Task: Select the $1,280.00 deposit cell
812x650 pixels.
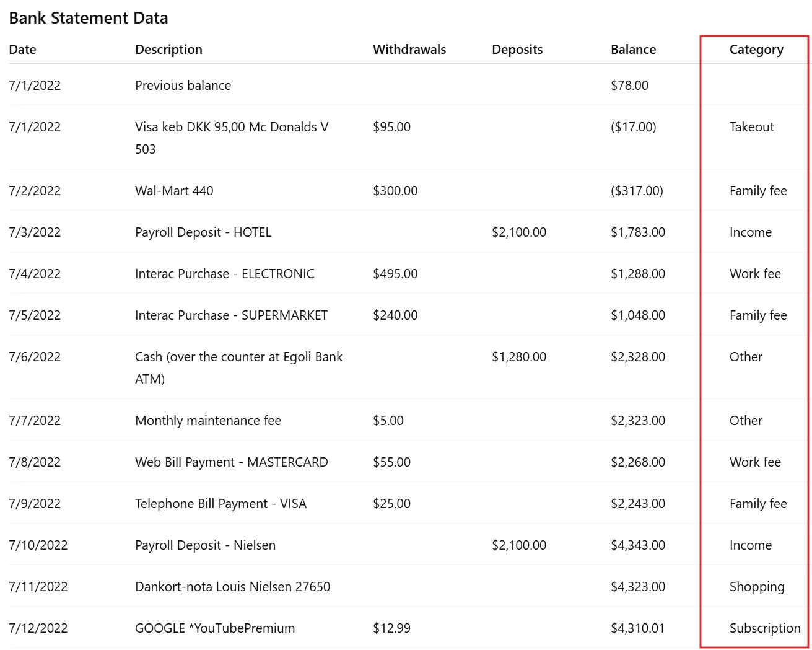Action: pyautogui.click(x=518, y=357)
